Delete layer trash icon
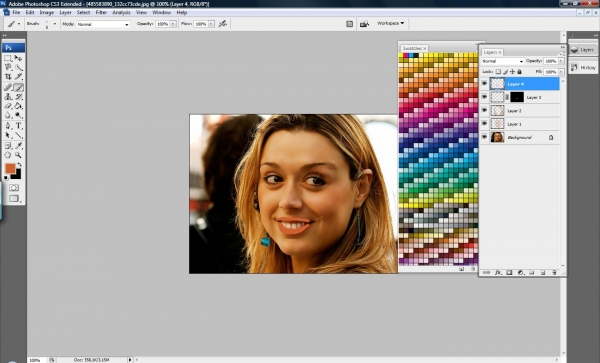The height and width of the screenshot is (363, 600). tap(554, 272)
